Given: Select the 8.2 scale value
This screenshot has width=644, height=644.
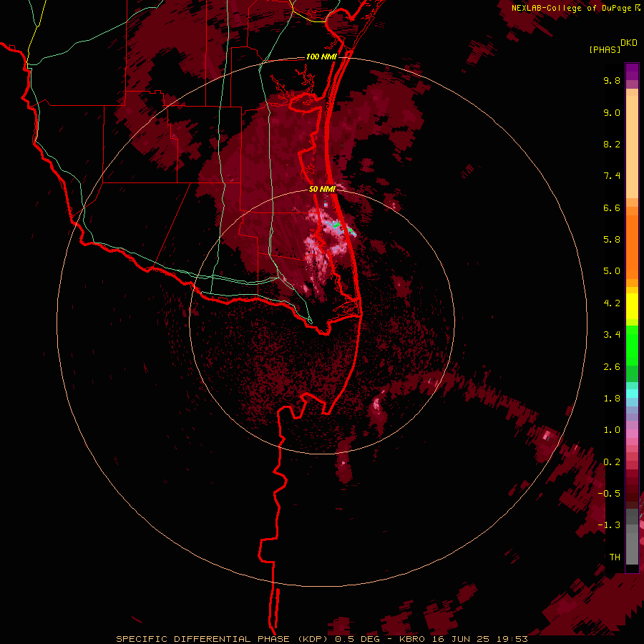Looking at the screenshot, I should [612, 144].
